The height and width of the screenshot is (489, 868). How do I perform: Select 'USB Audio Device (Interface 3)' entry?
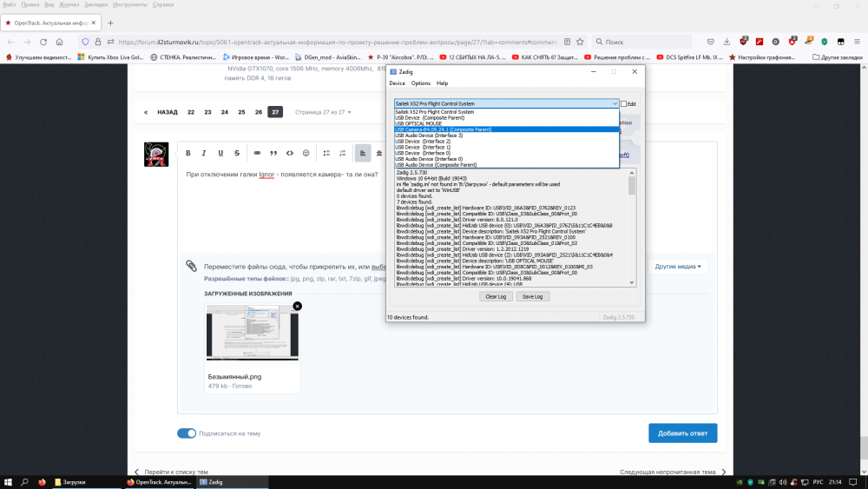coord(507,135)
